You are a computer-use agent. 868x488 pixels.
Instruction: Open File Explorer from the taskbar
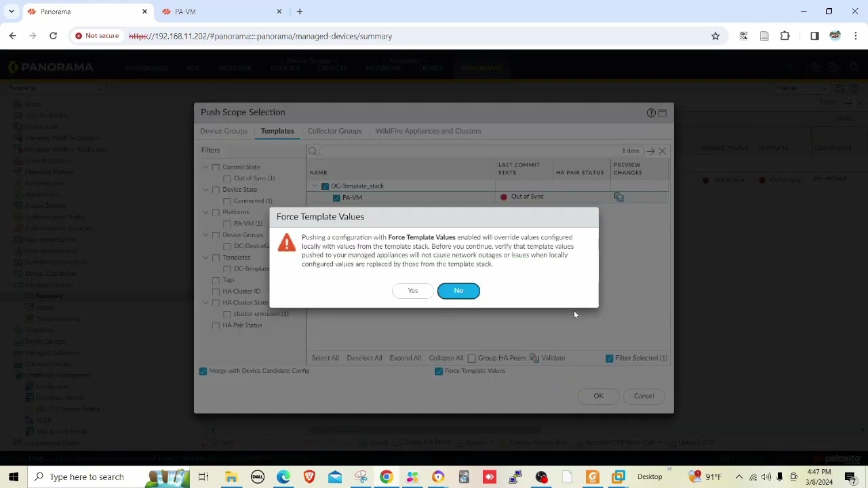coord(231,477)
